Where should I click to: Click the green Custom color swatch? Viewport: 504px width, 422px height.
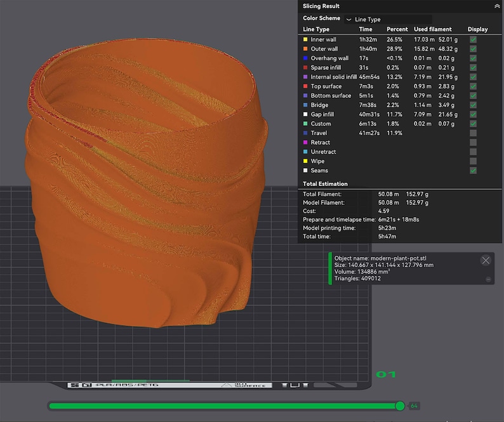pos(305,123)
